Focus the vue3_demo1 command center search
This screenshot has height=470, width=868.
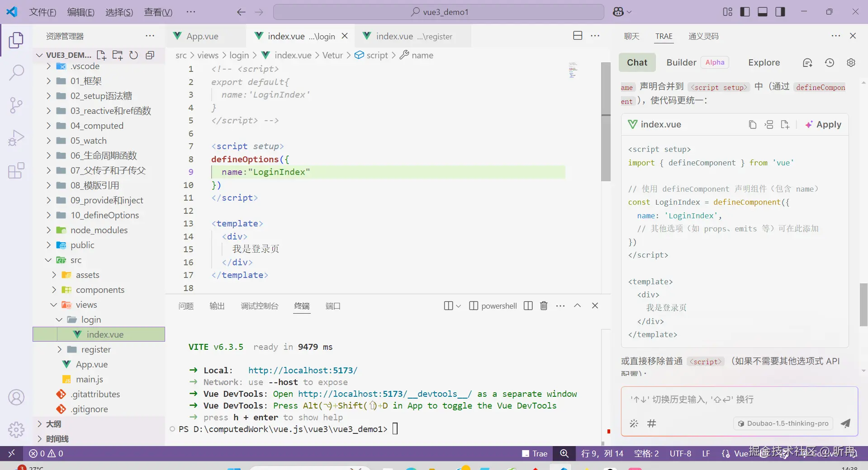(x=439, y=12)
